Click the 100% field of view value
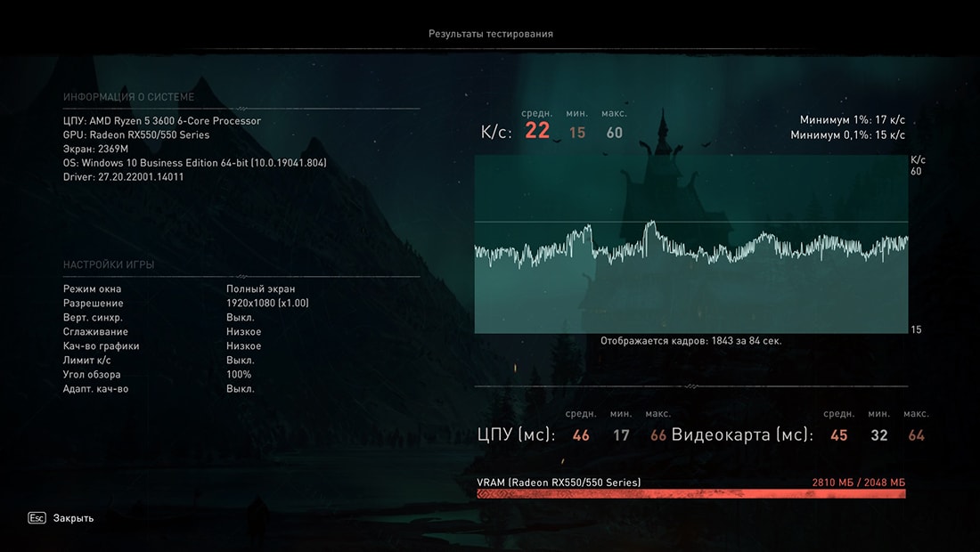The image size is (980, 552). (x=239, y=375)
